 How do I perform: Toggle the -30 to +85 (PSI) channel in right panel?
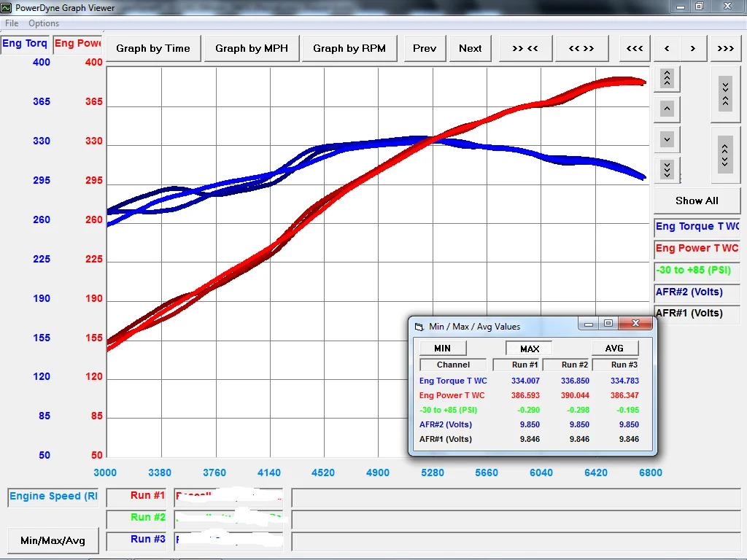697,271
